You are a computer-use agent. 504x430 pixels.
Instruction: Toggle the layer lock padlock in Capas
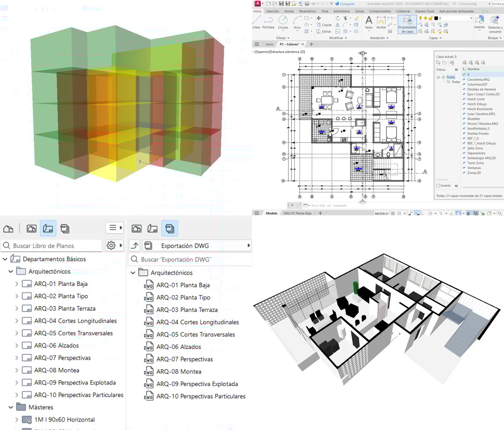[x=430, y=18]
